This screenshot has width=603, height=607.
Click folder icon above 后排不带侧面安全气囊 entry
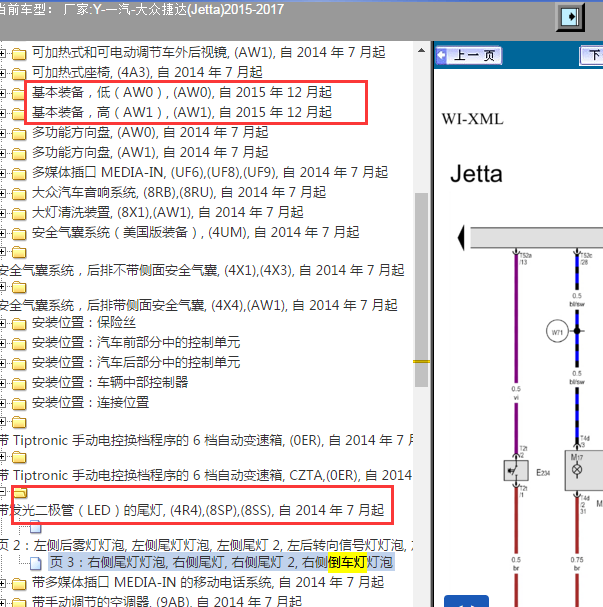point(19,252)
